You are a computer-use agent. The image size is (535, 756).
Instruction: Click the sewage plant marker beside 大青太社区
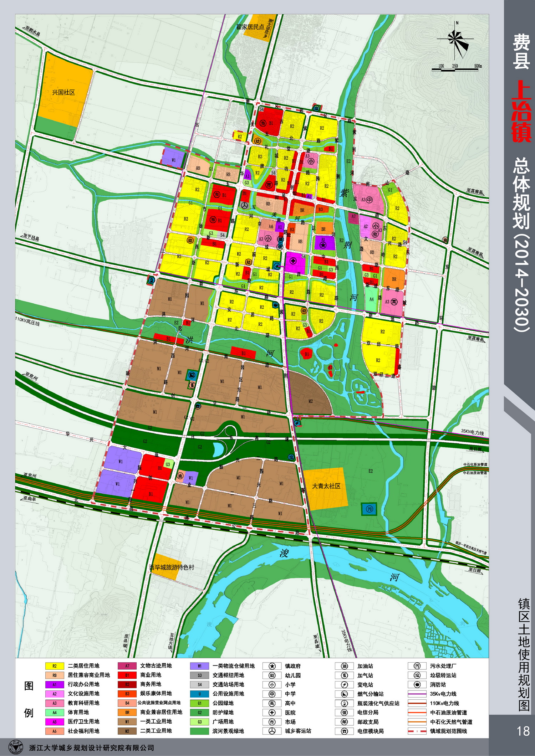[370, 509]
